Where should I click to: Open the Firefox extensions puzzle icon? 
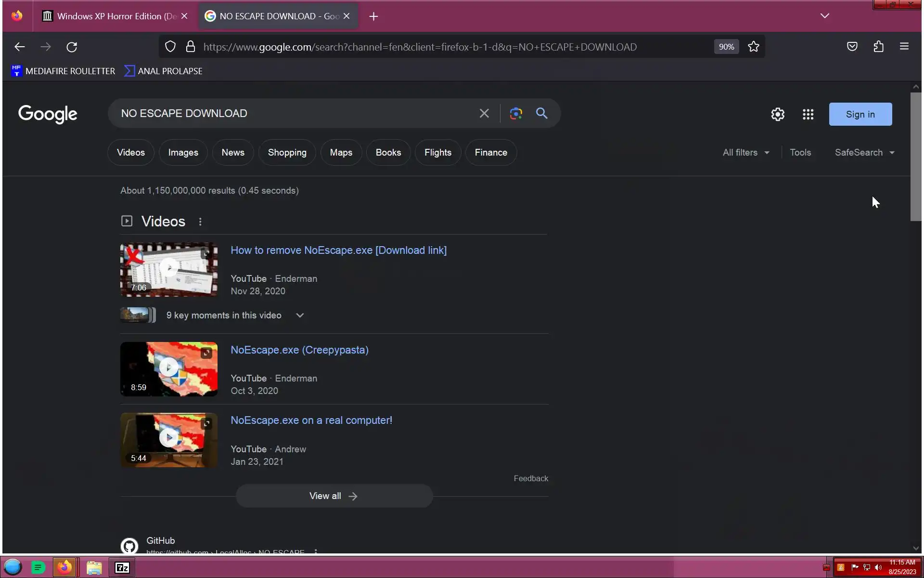coord(878,47)
